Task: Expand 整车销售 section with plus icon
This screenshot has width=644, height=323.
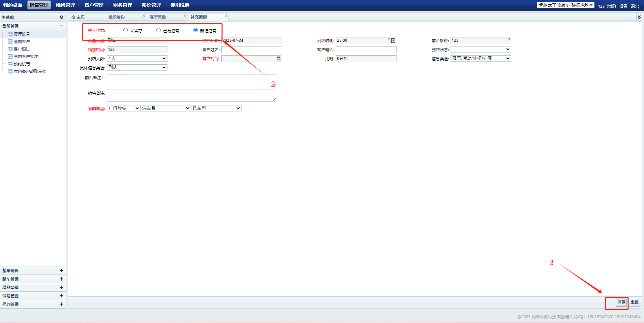Action: point(61,270)
